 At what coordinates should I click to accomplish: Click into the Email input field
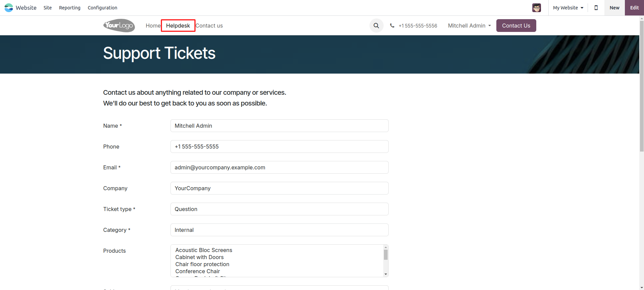click(x=279, y=167)
